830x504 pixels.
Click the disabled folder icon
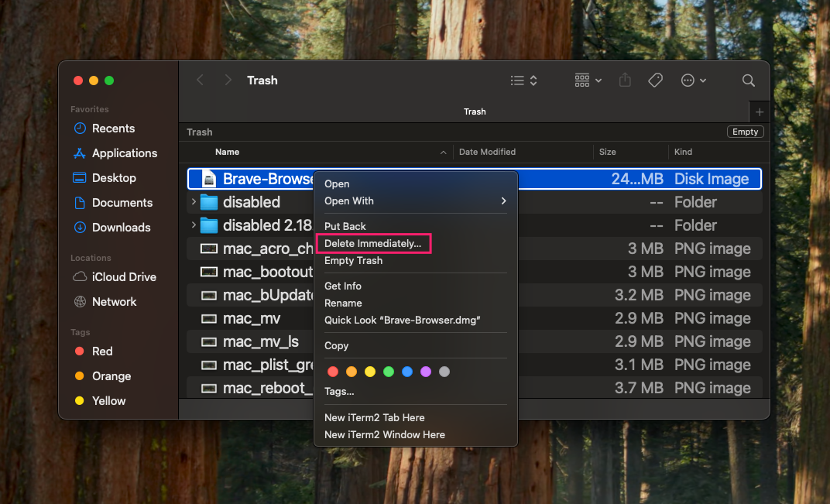pyautogui.click(x=209, y=202)
